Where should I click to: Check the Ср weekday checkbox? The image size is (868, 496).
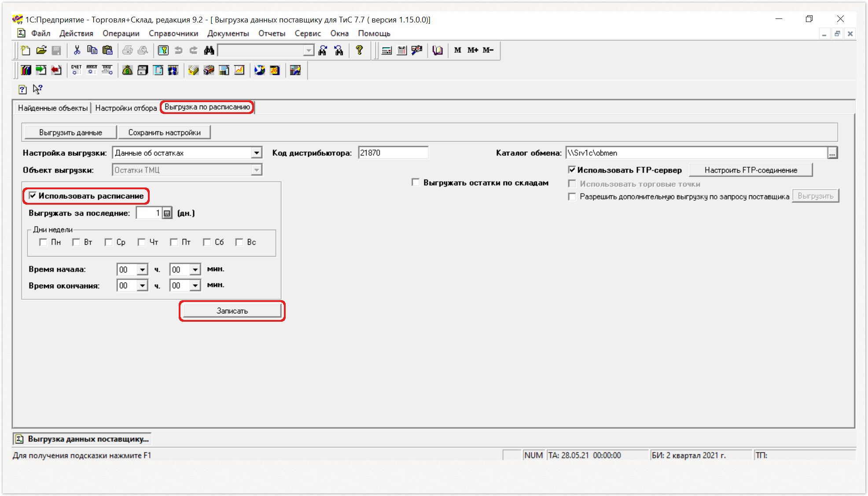tap(108, 242)
